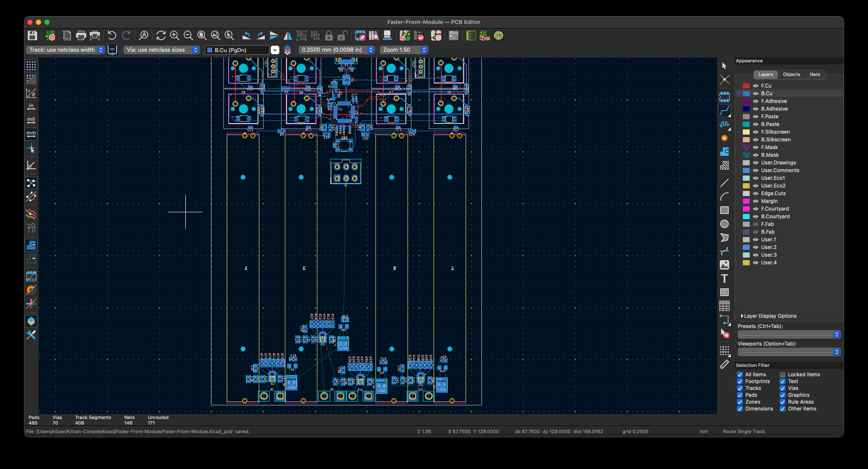
Task: Click the Undo arrow icon
Action: point(112,36)
